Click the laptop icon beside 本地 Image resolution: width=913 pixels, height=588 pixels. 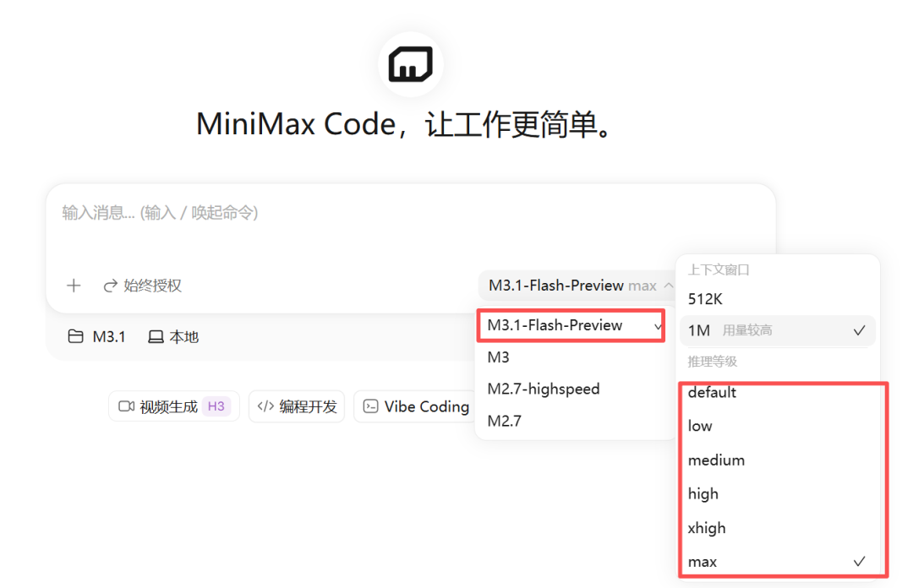pos(156,337)
